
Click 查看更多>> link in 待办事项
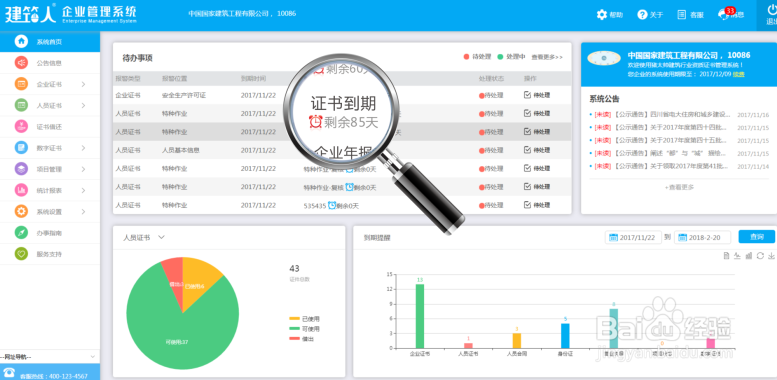(x=547, y=57)
